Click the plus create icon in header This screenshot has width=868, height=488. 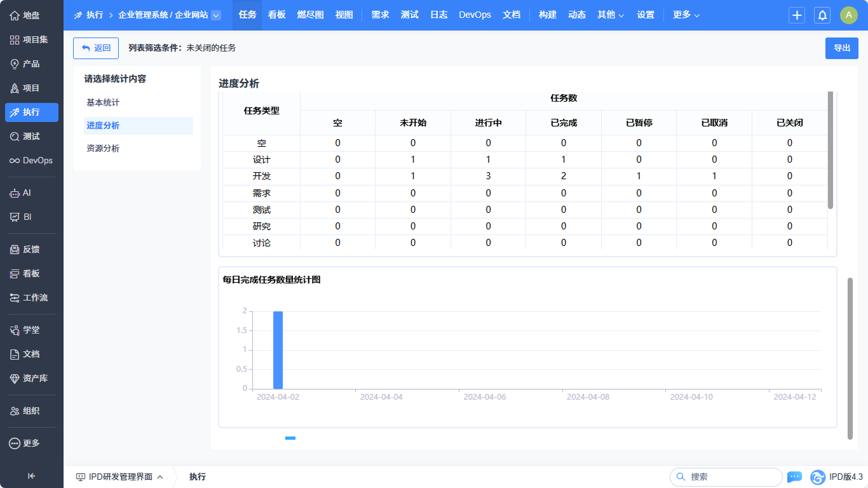click(797, 15)
